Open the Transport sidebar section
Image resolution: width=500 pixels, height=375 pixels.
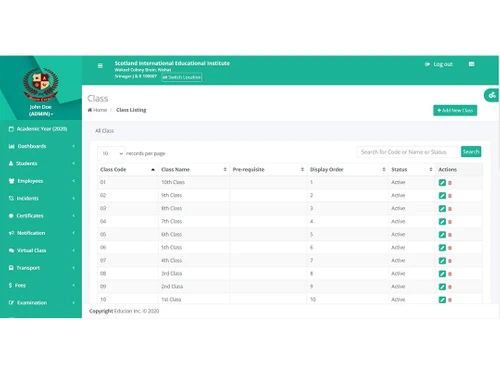41,268
